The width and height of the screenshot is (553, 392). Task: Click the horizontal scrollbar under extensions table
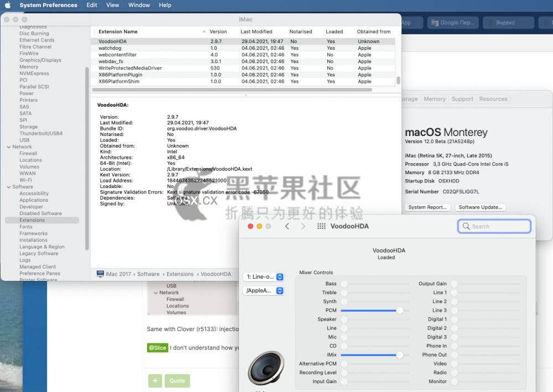point(232,90)
